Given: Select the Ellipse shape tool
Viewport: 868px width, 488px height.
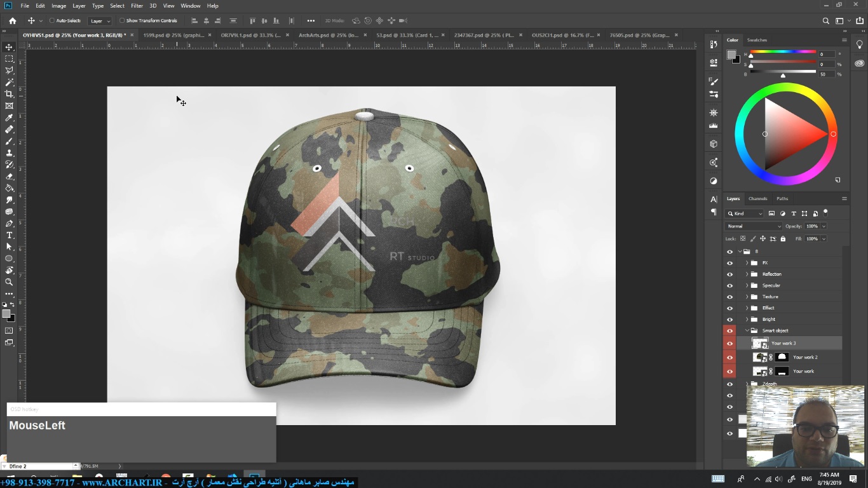Looking at the screenshot, I should [9, 259].
